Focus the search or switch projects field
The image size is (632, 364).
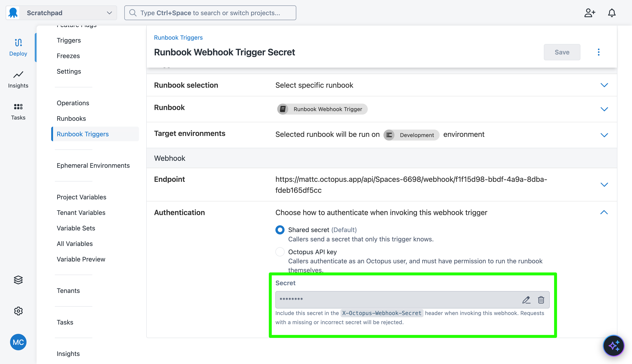pos(210,13)
